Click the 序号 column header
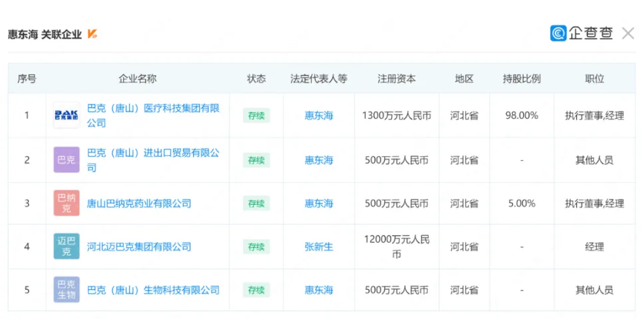This screenshot has height=319, width=644. click(27, 78)
